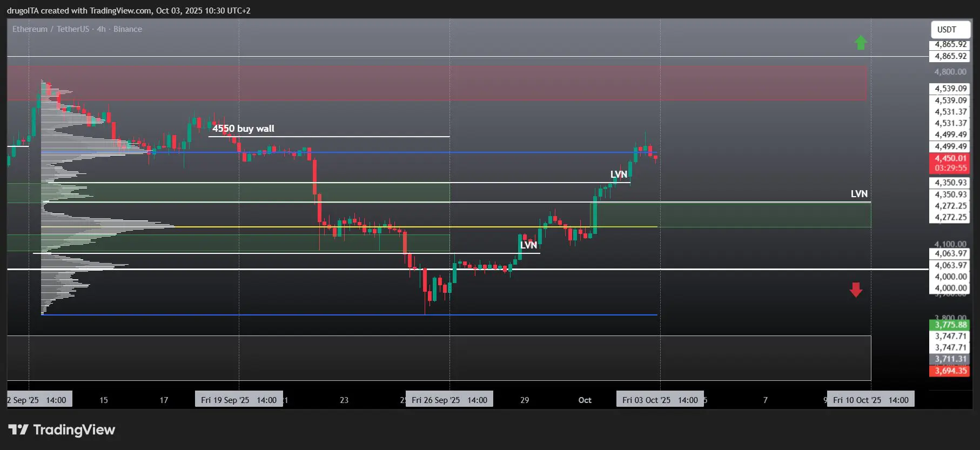The width and height of the screenshot is (980, 450).
Task: Click the current price label 4,450.01
Action: (x=950, y=158)
